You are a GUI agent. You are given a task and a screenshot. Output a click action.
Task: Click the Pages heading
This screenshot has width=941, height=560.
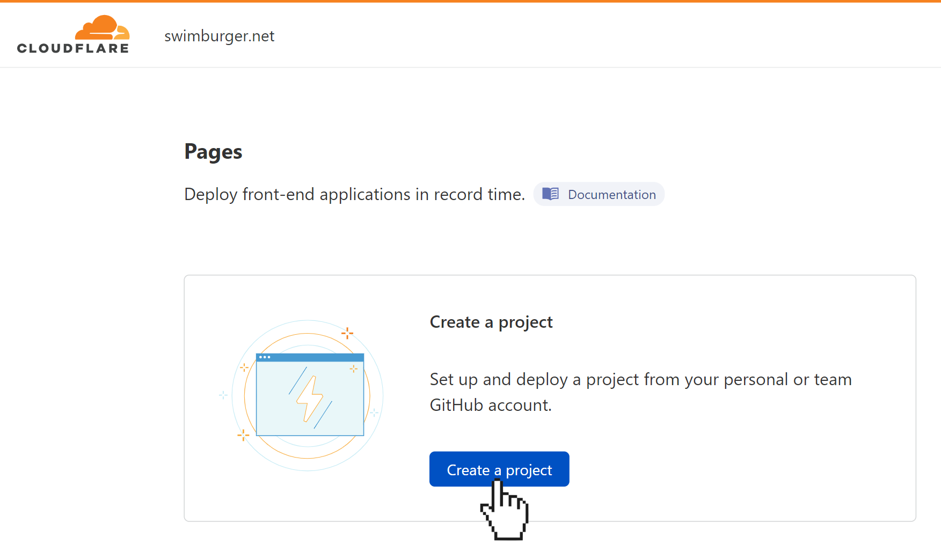click(x=213, y=152)
